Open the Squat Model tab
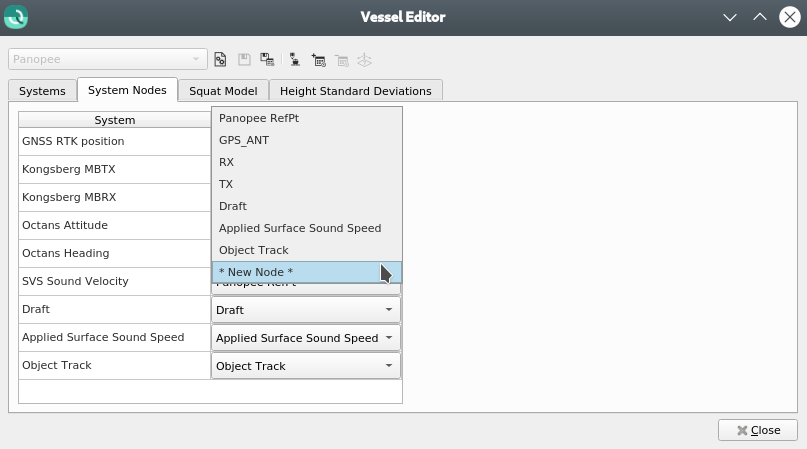The height and width of the screenshot is (449, 807). [223, 91]
